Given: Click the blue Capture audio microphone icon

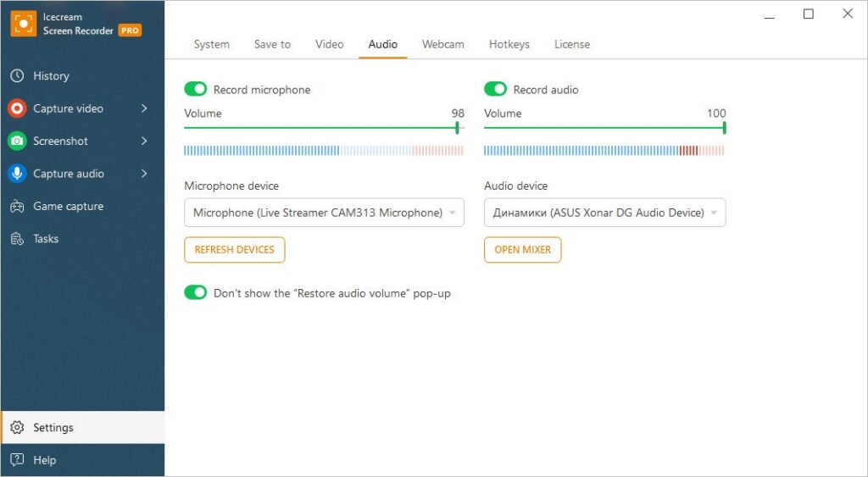Looking at the screenshot, I should 17,174.
